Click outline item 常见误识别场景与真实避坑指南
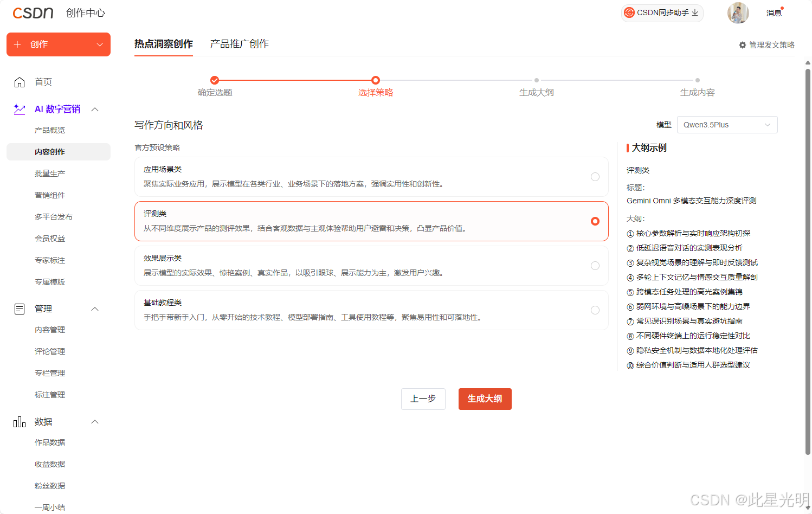Viewport: 812px width, 514px height. [689, 321]
